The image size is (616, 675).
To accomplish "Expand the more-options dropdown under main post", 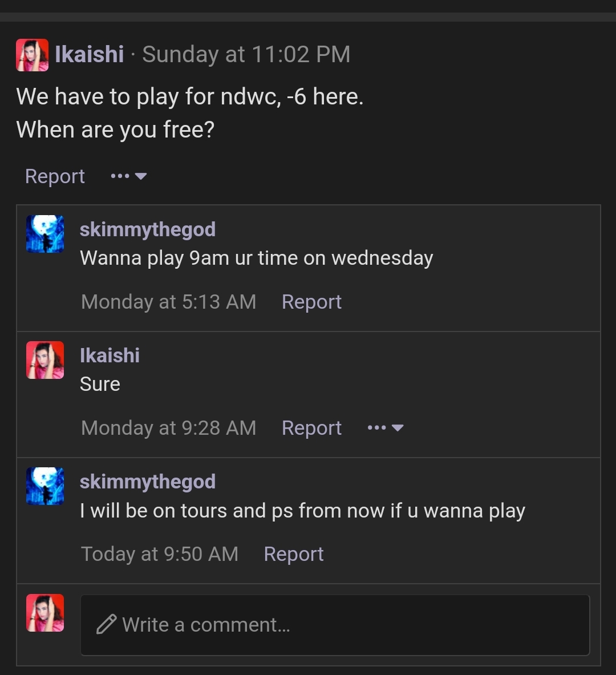I will point(129,176).
